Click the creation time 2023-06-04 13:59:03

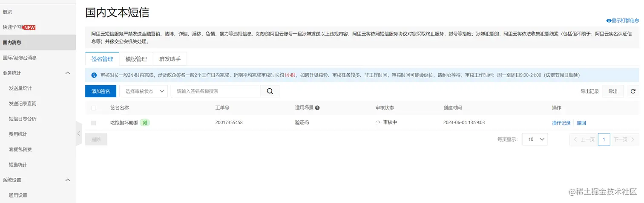[464, 123]
